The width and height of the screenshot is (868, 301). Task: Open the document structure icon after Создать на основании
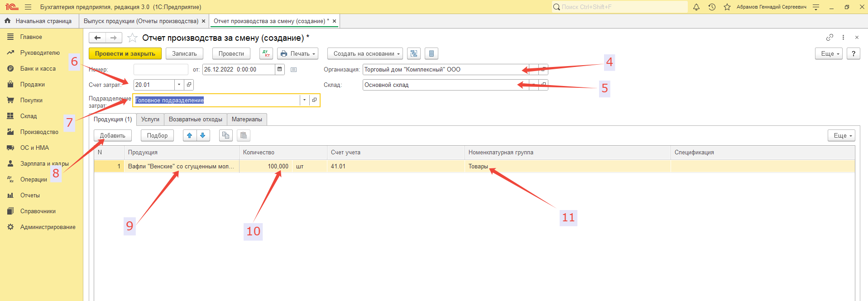click(x=414, y=53)
